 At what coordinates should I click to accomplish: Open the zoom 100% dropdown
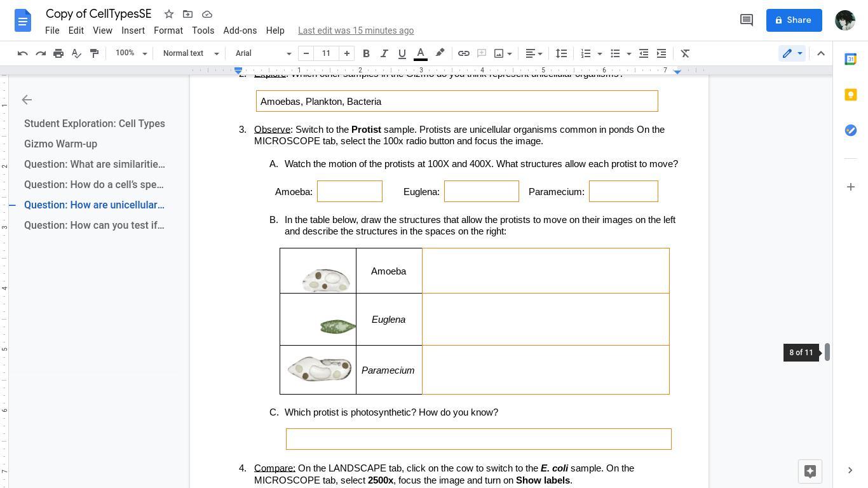point(131,53)
